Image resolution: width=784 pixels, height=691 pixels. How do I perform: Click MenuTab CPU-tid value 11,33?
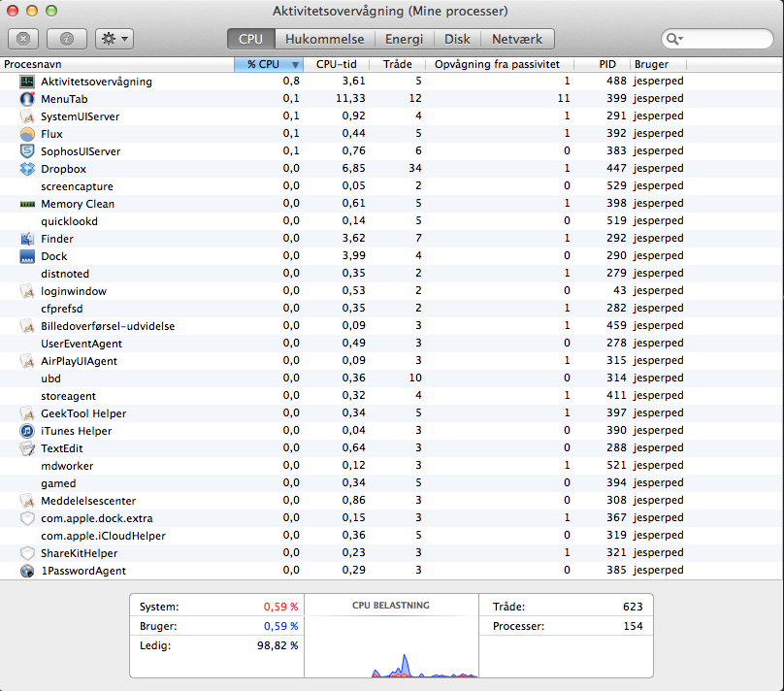[350, 98]
